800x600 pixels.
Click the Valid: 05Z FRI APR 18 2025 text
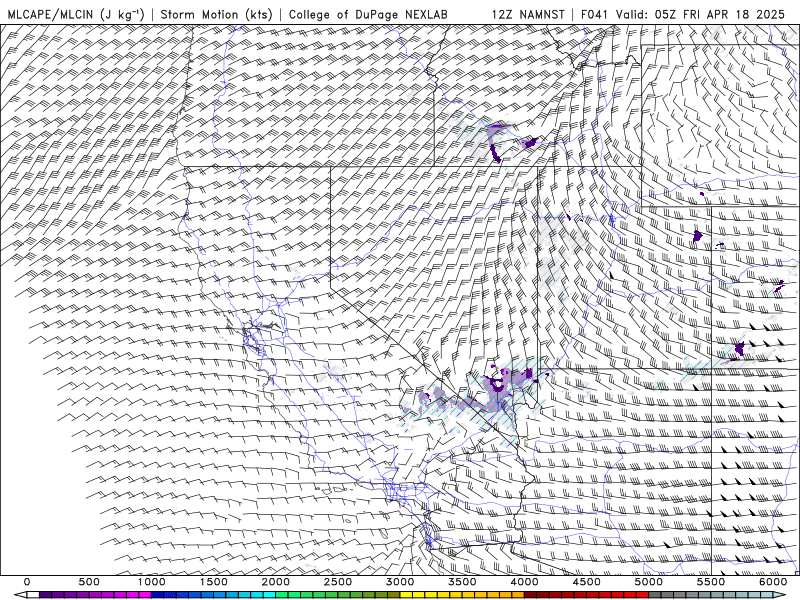(x=701, y=14)
